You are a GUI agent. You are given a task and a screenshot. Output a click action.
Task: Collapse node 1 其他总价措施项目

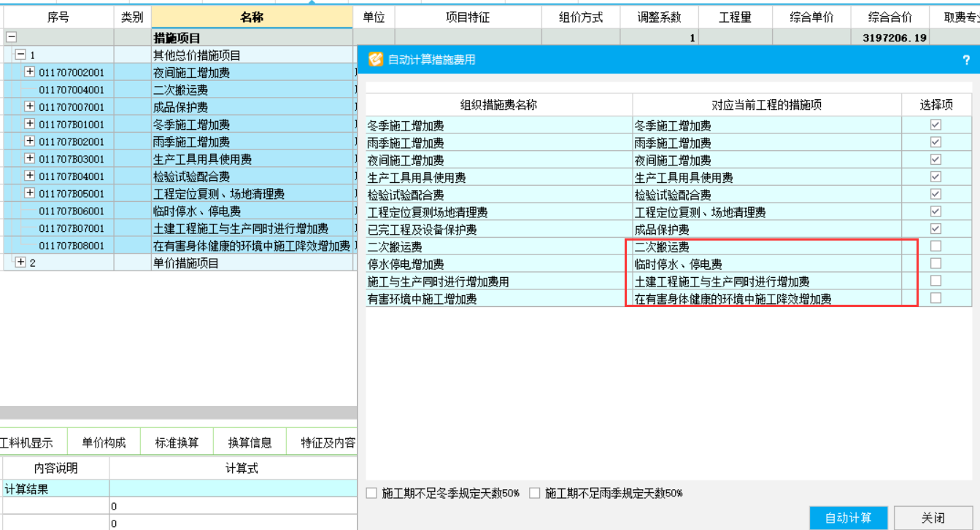pos(20,55)
